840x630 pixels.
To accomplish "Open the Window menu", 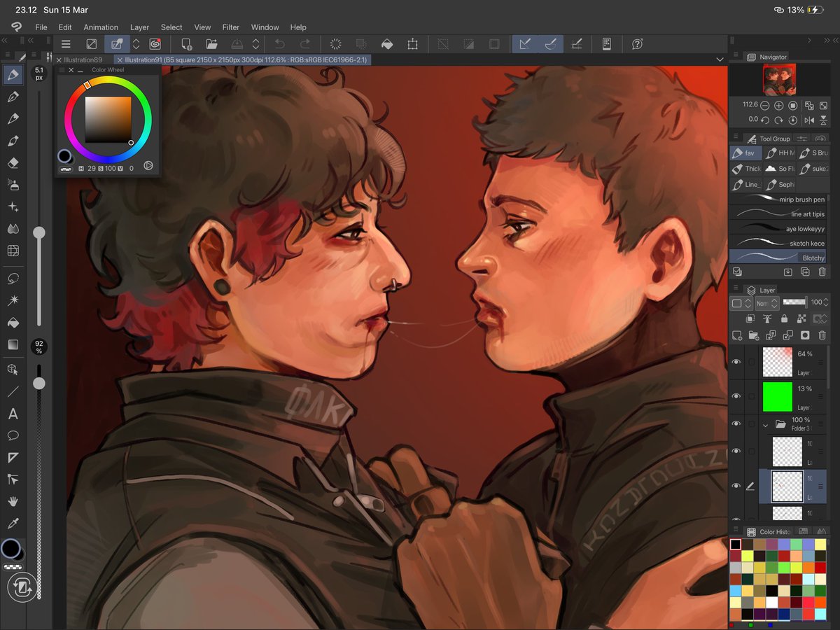I will click(x=265, y=27).
